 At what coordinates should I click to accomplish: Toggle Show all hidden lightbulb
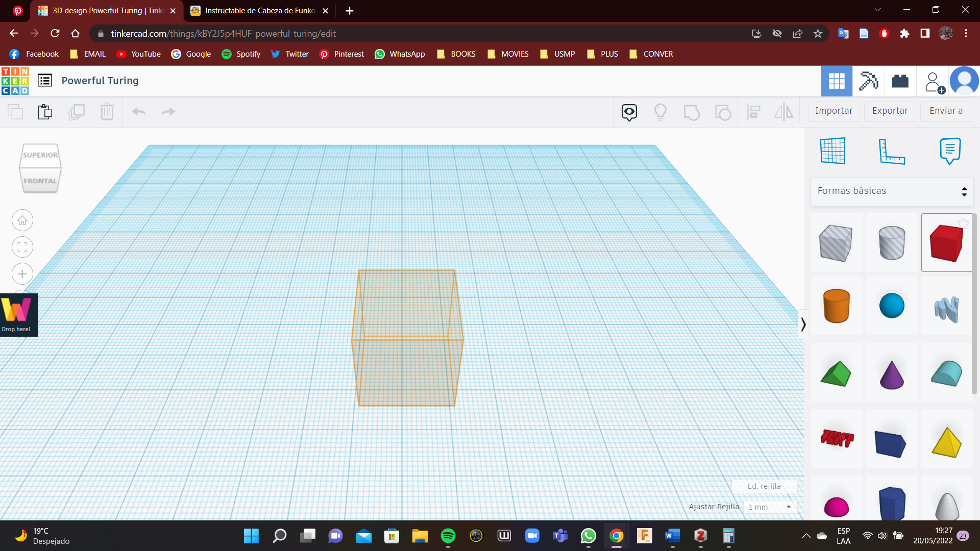coord(660,112)
